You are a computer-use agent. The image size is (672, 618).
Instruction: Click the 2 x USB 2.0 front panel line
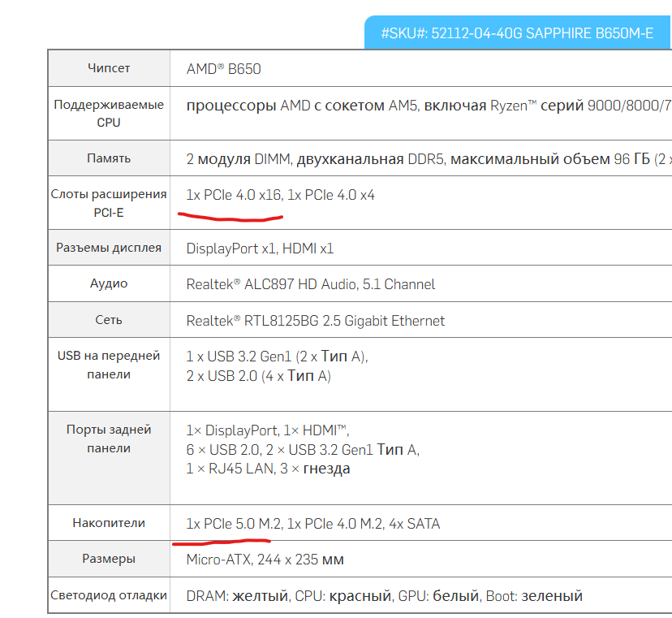point(258,375)
